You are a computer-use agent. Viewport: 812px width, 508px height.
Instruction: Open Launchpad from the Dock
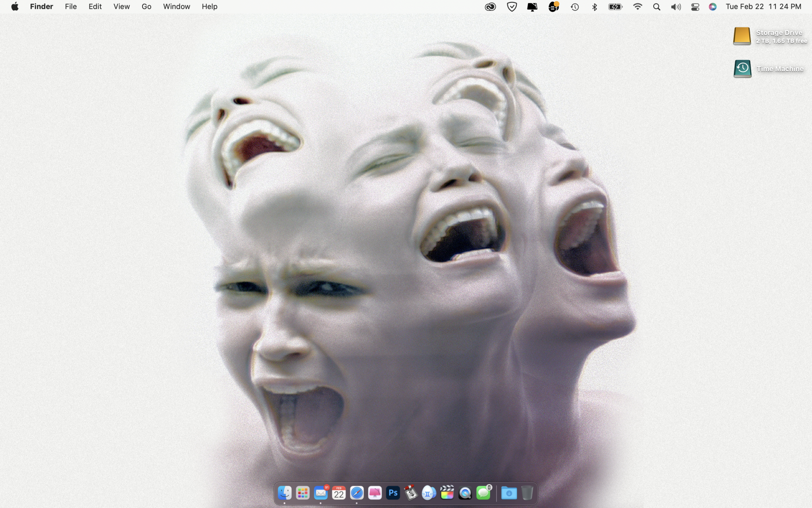[302, 493]
